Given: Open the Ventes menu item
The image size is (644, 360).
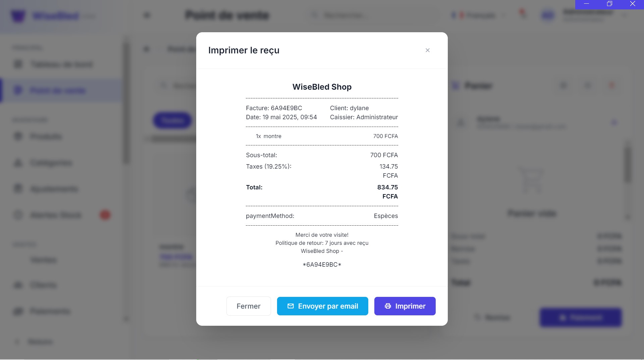Looking at the screenshot, I should (x=44, y=260).
